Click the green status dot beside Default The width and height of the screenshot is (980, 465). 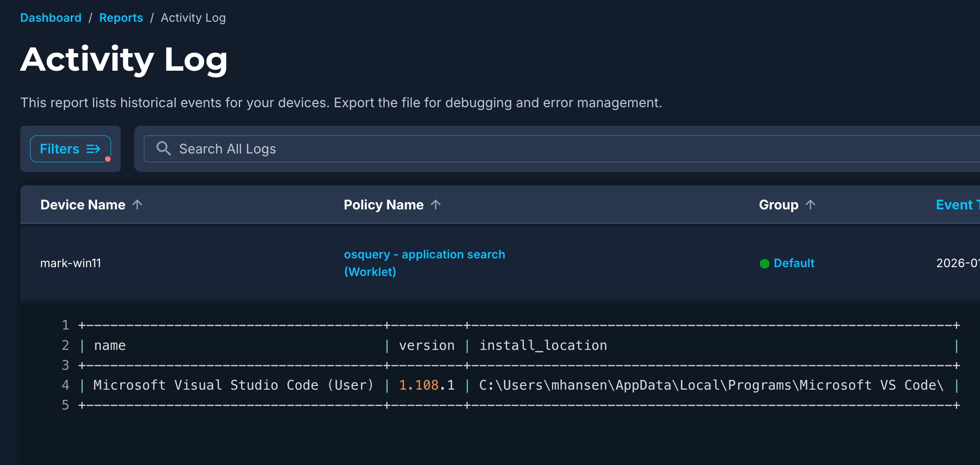(x=764, y=263)
